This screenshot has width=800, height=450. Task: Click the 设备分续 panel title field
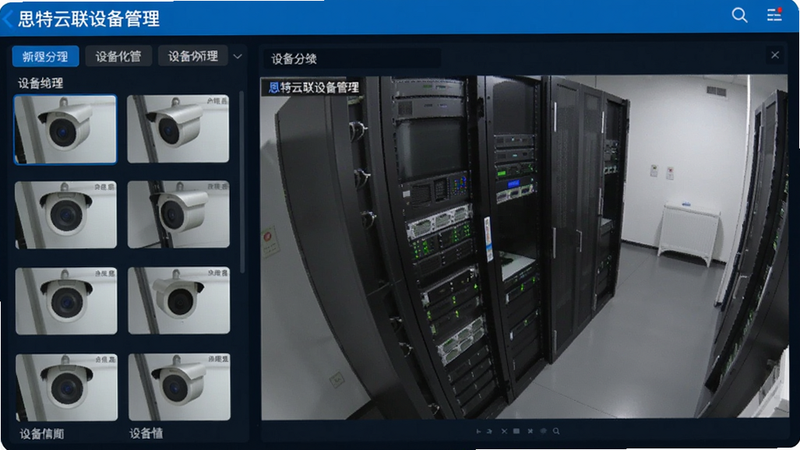(352, 58)
